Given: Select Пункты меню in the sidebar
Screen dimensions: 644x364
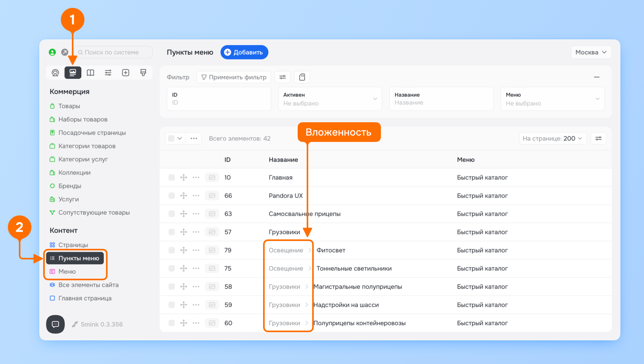Looking at the screenshot, I should 75,258.
